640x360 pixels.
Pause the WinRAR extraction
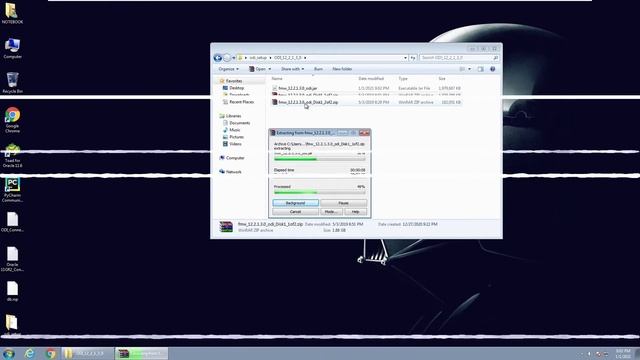pyautogui.click(x=343, y=203)
